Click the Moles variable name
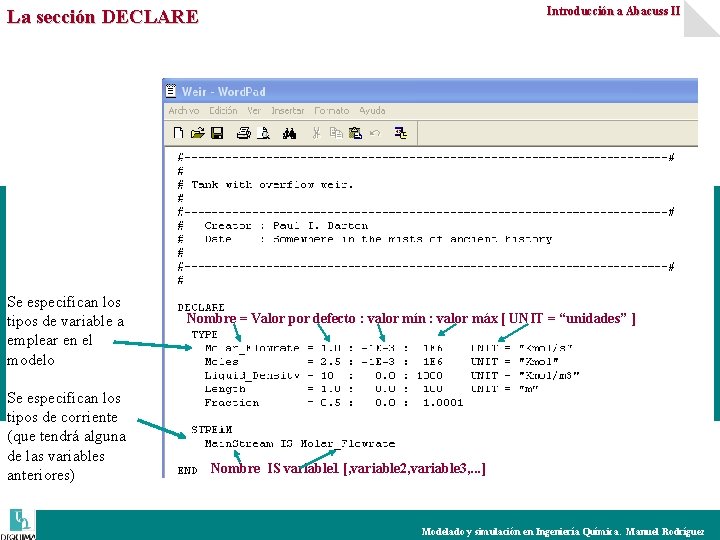This screenshot has height=540, width=720. coord(221,361)
